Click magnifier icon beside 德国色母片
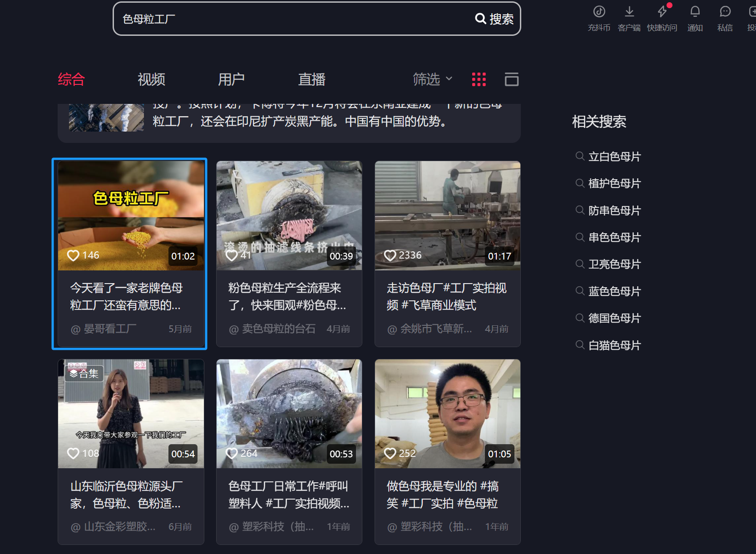This screenshot has height=554, width=756. click(580, 318)
